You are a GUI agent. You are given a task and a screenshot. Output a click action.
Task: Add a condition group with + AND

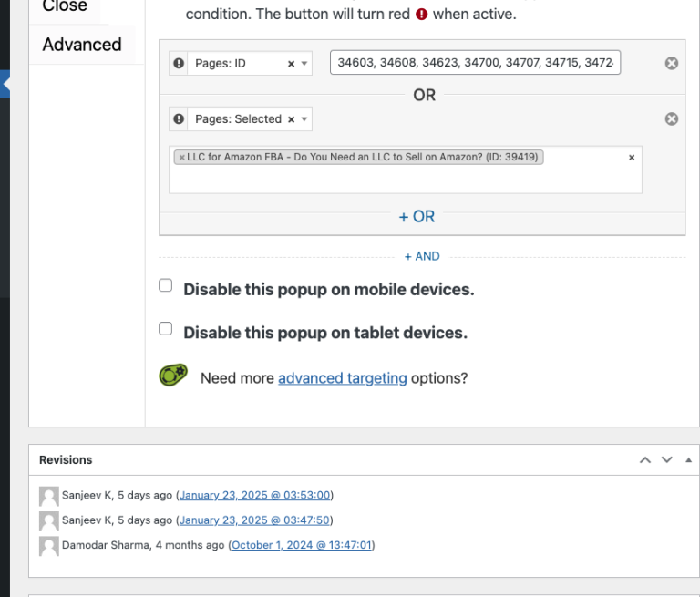pyautogui.click(x=422, y=257)
